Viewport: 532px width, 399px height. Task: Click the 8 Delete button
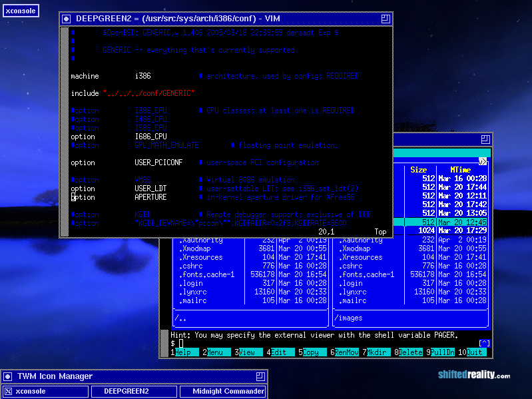click(x=411, y=352)
